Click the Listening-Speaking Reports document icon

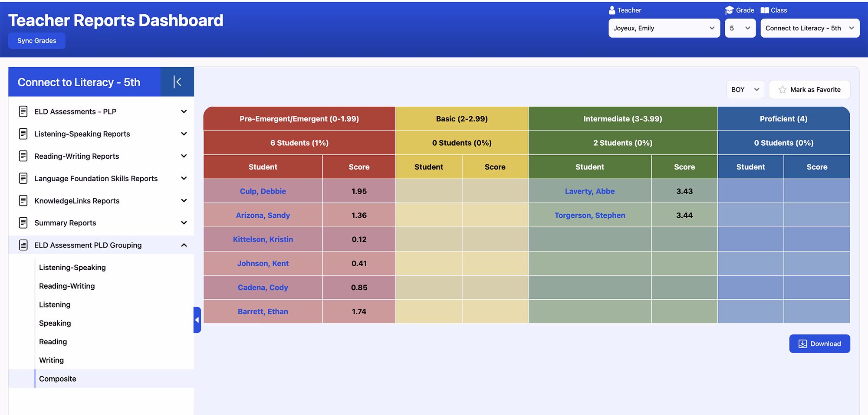point(23,134)
